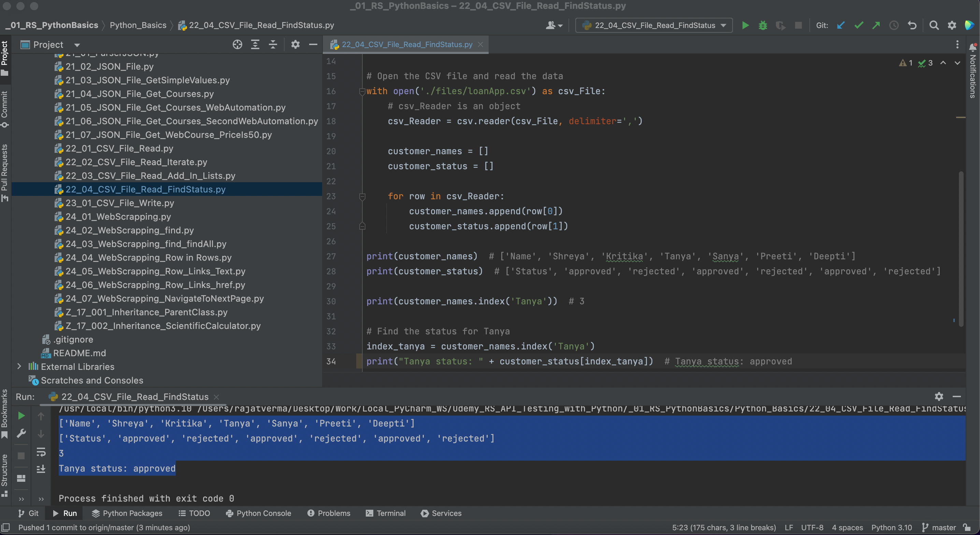Click the Git push arrow icon

876,26
